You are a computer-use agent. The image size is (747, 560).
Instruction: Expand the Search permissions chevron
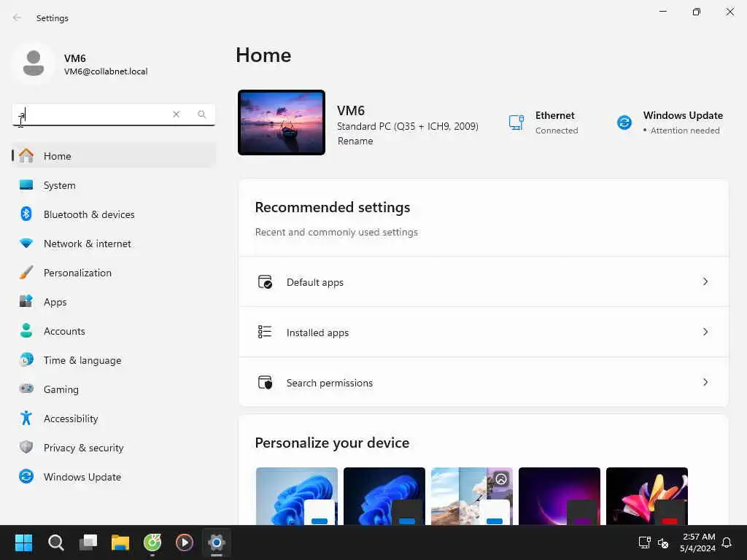705,382
